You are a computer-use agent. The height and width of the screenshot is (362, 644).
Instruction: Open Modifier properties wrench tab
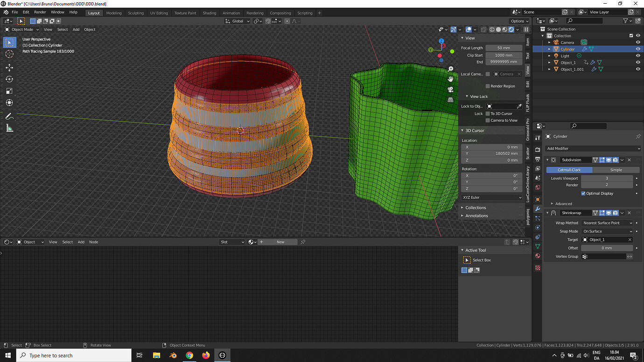point(538,209)
